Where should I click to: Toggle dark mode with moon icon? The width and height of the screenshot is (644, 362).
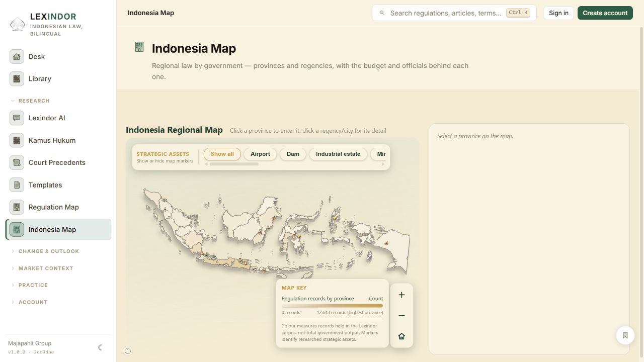pyautogui.click(x=100, y=347)
